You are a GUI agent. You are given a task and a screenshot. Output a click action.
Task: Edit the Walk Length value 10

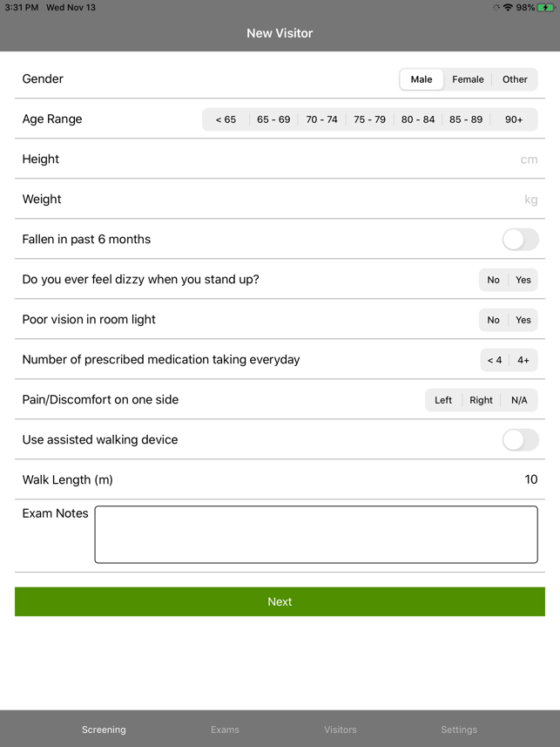coord(531,479)
